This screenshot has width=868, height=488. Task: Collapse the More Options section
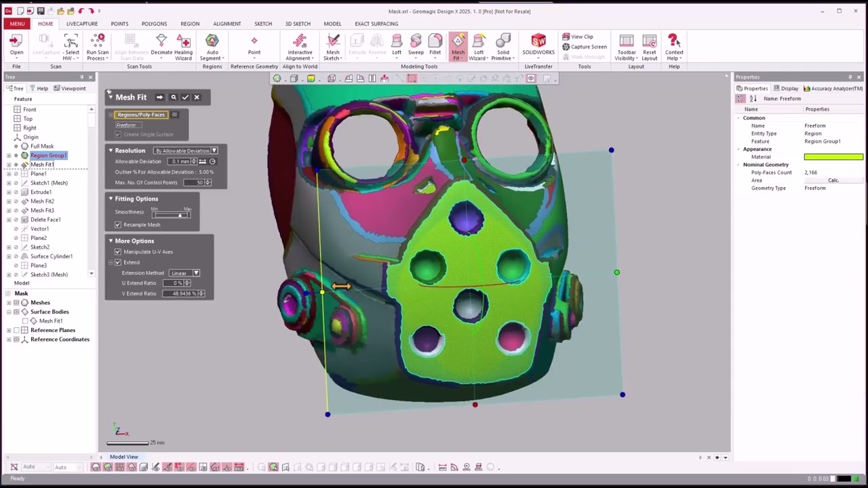pos(111,241)
